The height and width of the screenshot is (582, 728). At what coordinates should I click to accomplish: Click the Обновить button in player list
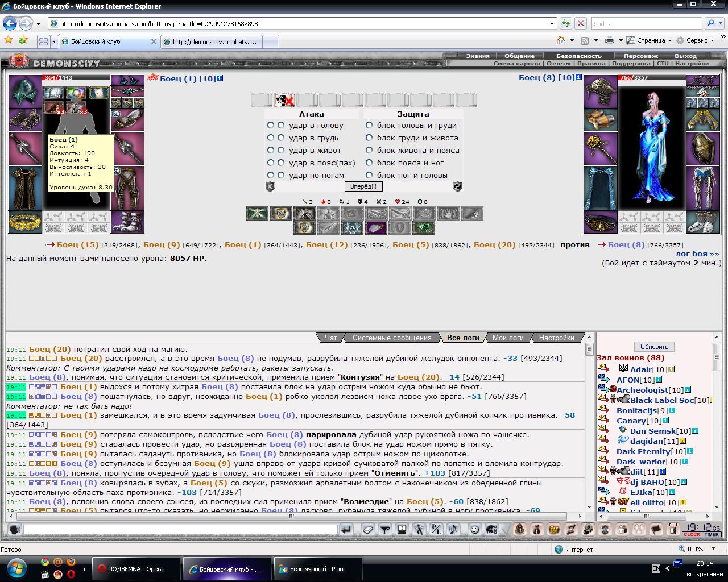(x=654, y=347)
